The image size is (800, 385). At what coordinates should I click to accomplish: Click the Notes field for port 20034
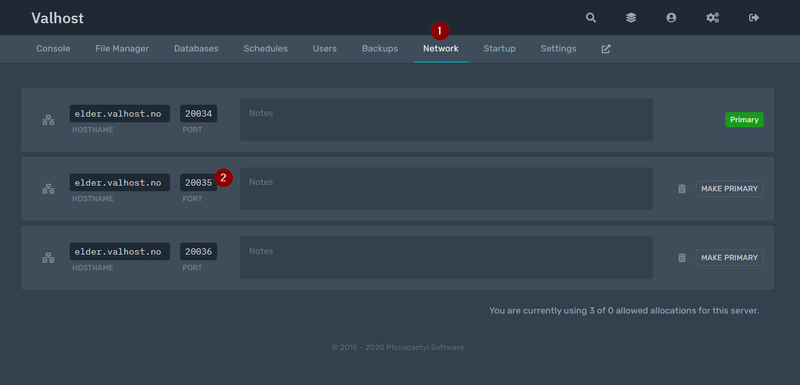coord(446,120)
